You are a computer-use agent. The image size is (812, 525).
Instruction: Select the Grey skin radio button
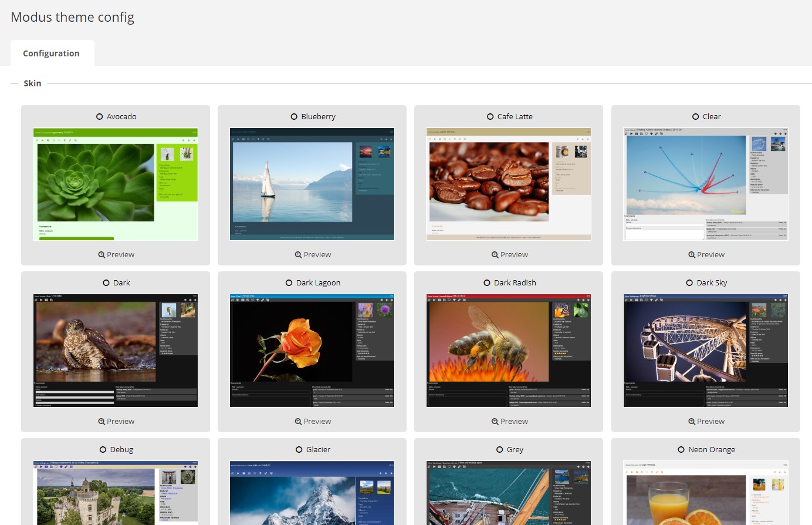pyautogui.click(x=500, y=450)
